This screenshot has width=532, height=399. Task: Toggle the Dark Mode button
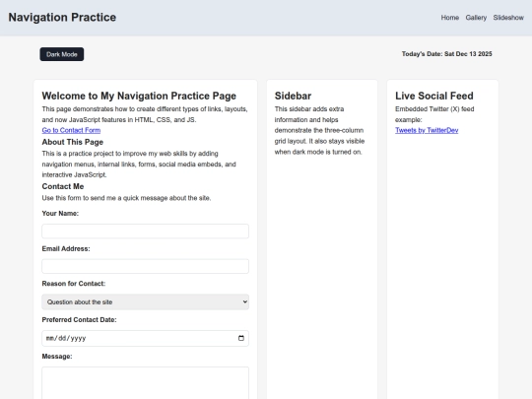click(x=62, y=54)
